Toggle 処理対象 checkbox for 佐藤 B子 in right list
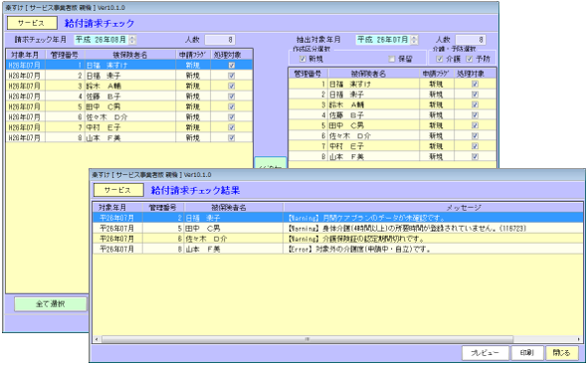Viewport: 588px width, 365px height. (x=475, y=115)
